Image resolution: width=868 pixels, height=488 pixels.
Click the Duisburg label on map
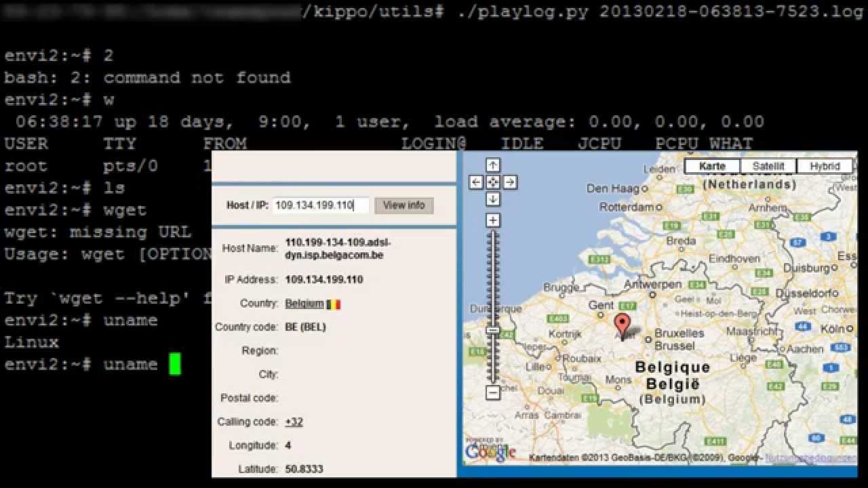[807, 268]
